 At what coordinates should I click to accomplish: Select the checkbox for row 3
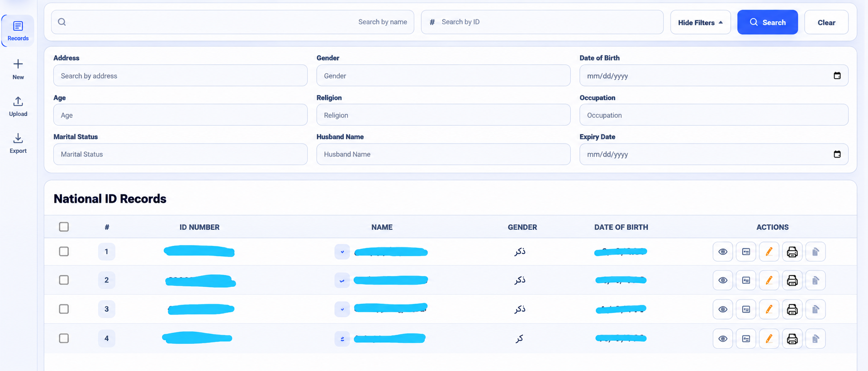(64, 309)
